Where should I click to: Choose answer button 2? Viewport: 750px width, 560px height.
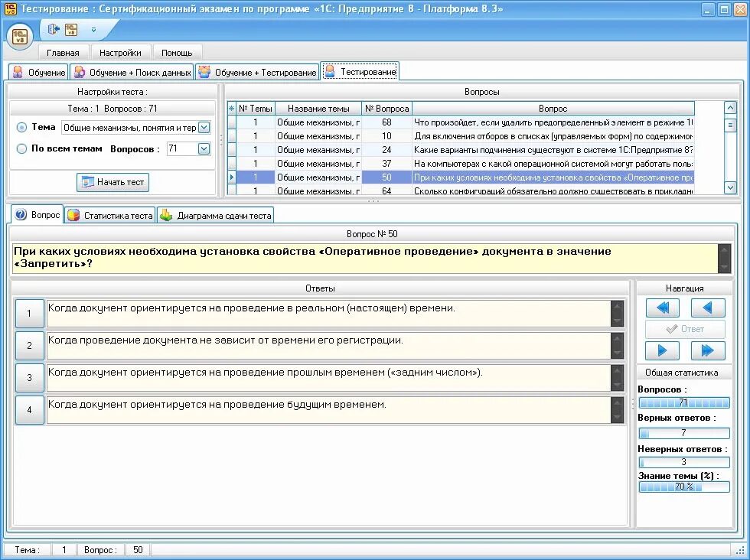29,345
